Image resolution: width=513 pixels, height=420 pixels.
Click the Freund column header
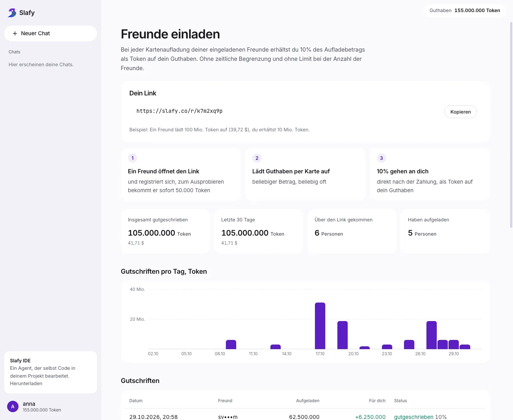pyautogui.click(x=225, y=401)
